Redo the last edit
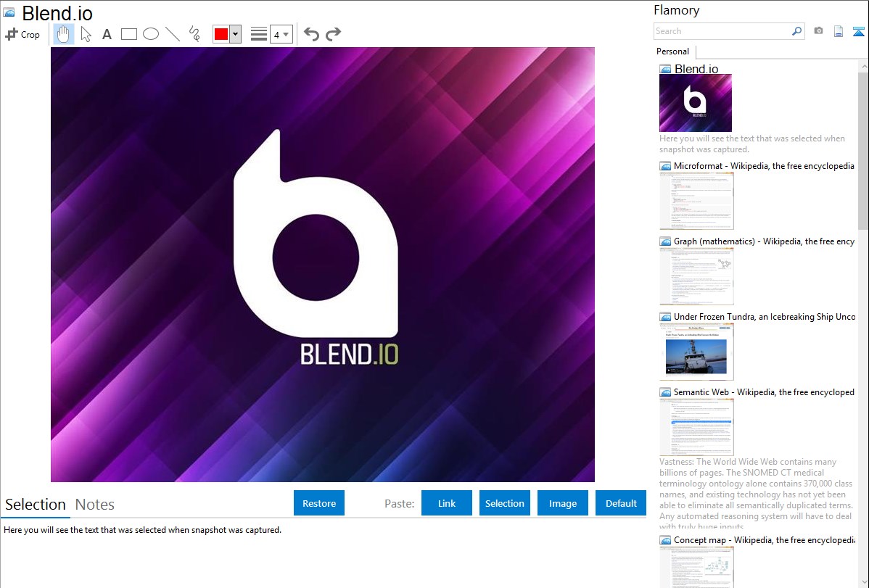869x588 pixels. tap(333, 34)
